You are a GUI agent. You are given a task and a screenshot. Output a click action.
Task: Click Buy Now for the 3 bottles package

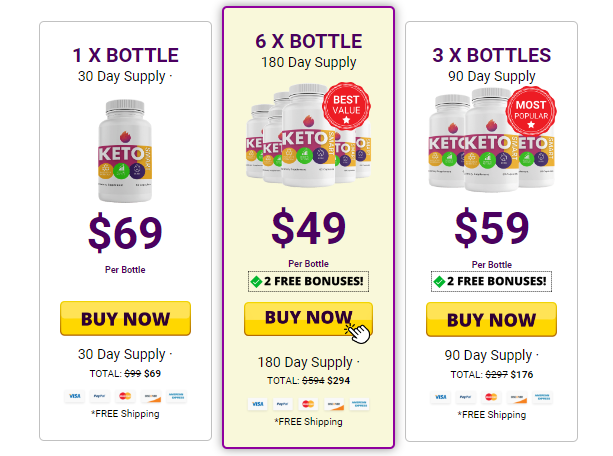(491, 319)
